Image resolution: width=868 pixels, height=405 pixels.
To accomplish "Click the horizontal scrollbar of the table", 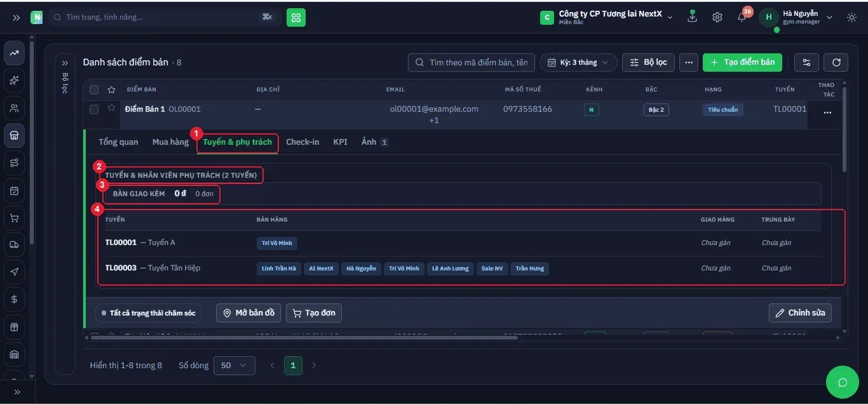I will (x=304, y=338).
